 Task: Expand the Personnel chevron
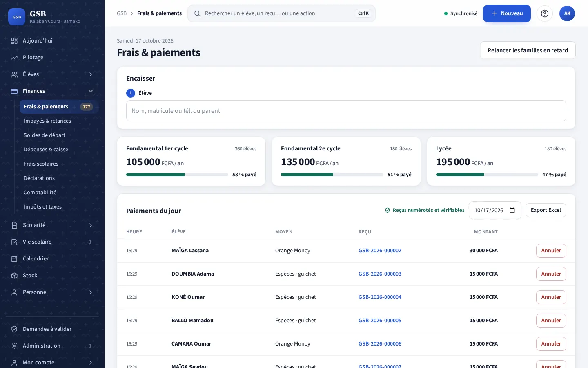(91, 292)
